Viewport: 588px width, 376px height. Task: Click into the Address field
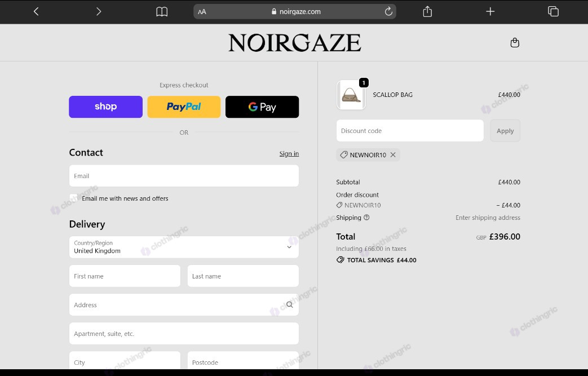click(x=184, y=305)
